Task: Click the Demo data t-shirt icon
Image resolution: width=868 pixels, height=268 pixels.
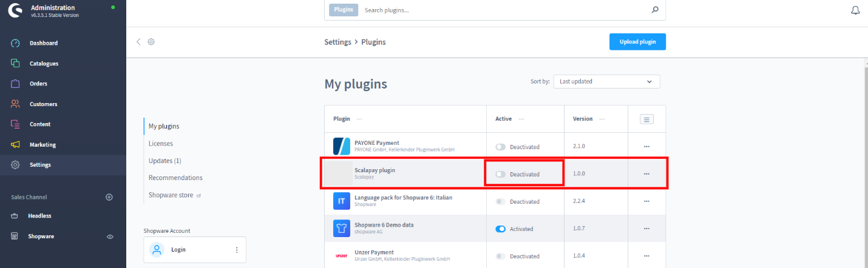Action: click(342, 228)
